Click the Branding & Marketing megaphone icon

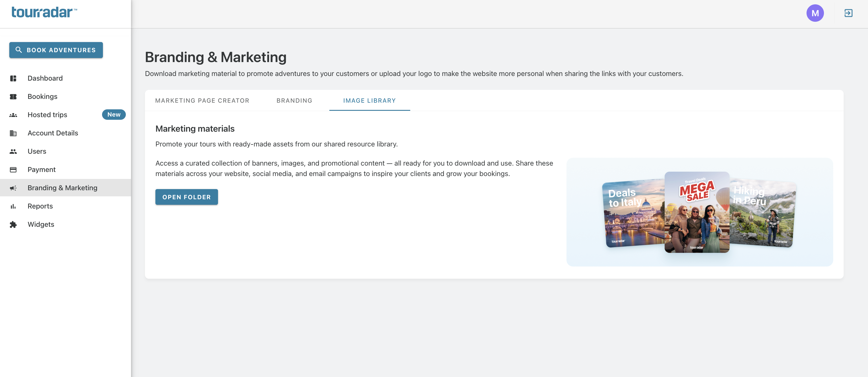pos(13,188)
